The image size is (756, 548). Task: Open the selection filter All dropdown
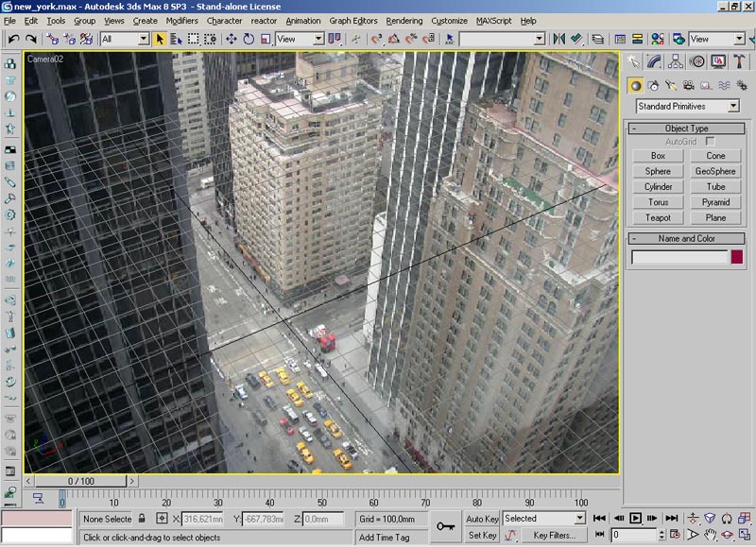[125, 39]
